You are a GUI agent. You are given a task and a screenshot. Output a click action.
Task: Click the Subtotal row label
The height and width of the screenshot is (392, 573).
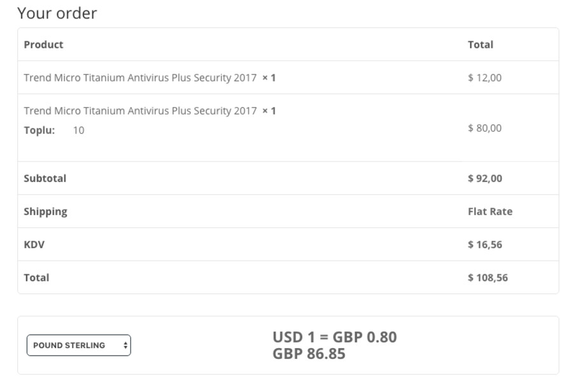point(45,178)
